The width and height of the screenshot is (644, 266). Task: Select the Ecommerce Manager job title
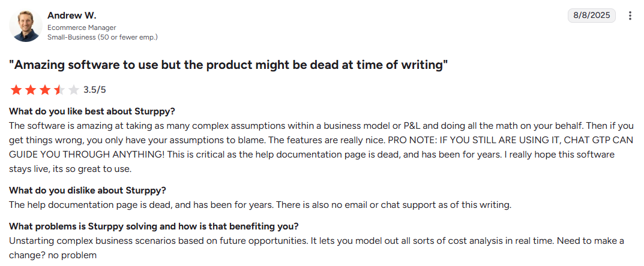[x=82, y=28]
